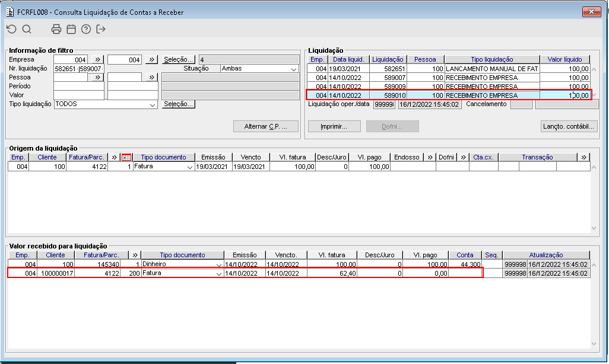Click the Imprimir button
Viewport: 609px width, 364px height.
pyautogui.click(x=334, y=126)
